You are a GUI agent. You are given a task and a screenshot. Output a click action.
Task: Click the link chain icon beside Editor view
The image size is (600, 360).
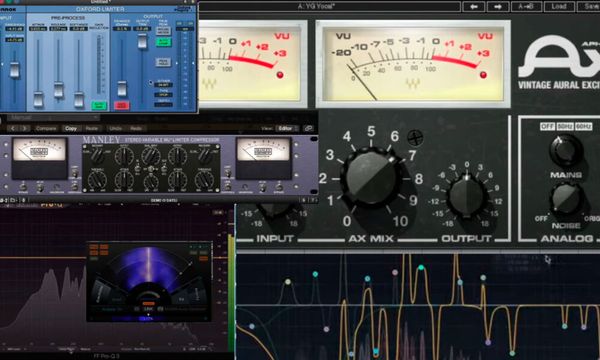pyautogui.click(x=308, y=129)
